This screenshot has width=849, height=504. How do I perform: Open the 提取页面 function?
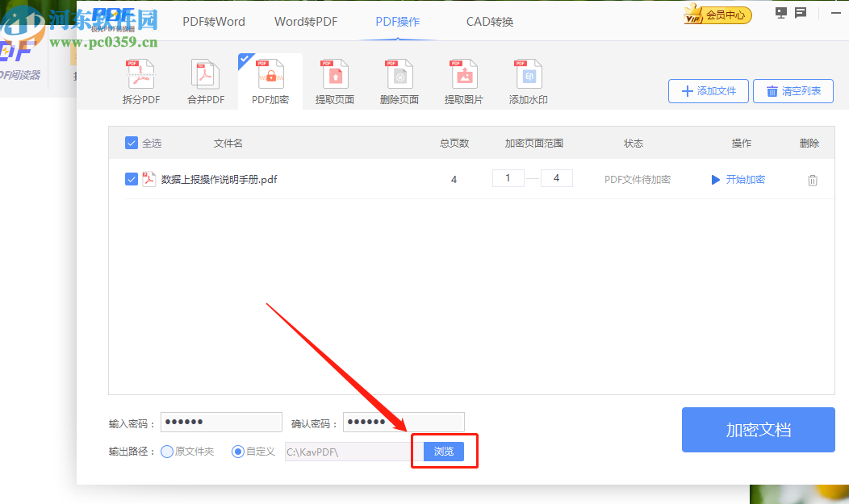point(334,80)
